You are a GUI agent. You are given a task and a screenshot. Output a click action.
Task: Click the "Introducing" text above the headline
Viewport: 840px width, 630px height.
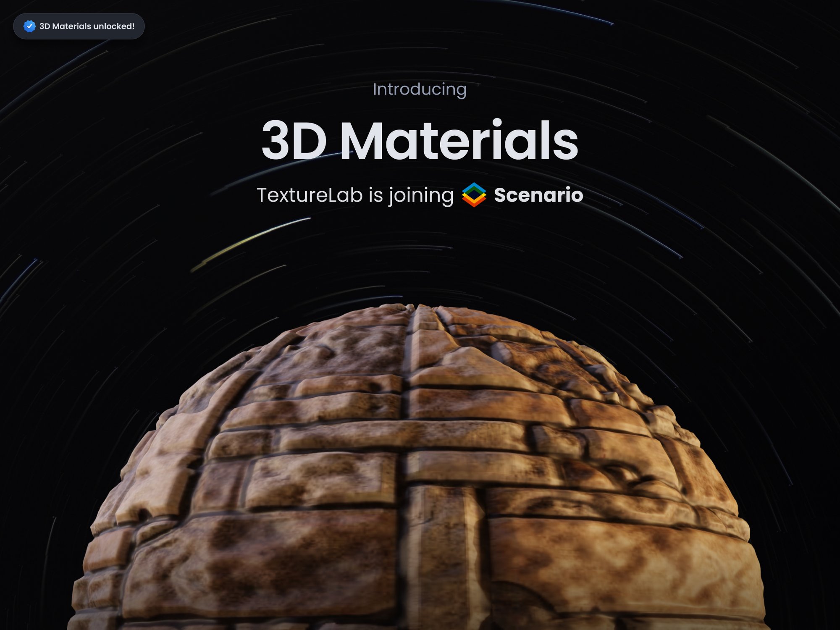420,89
